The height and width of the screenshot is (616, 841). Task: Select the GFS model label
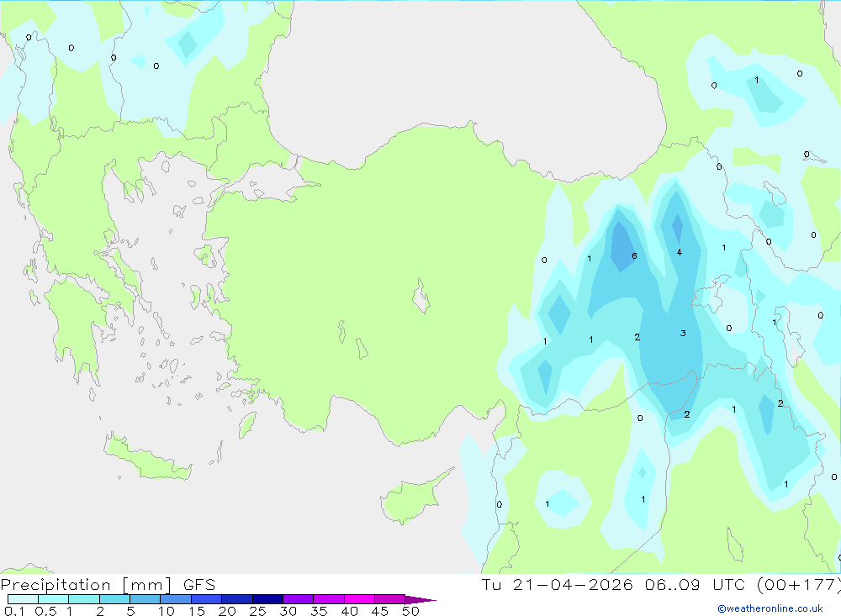pyautogui.click(x=199, y=584)
